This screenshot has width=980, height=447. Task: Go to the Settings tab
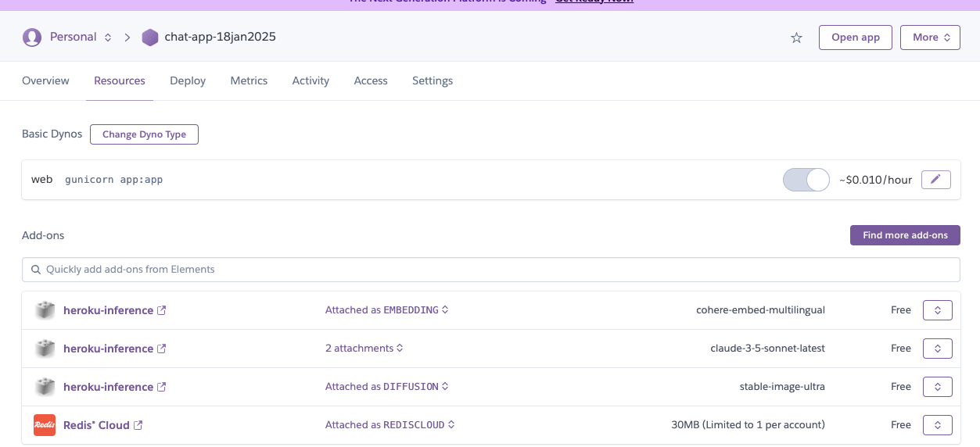(x=433, y=80)
